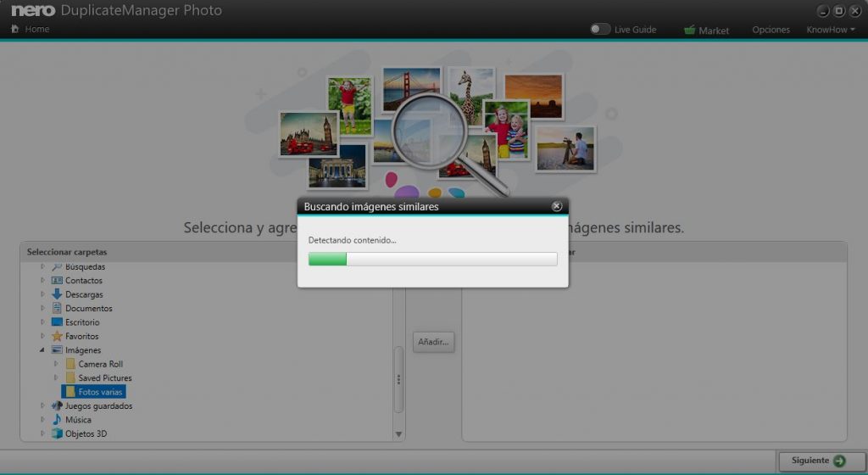Select the Descargas blue arrow icon
Screen dimensions: 868x475
click(x=57, y=294)
